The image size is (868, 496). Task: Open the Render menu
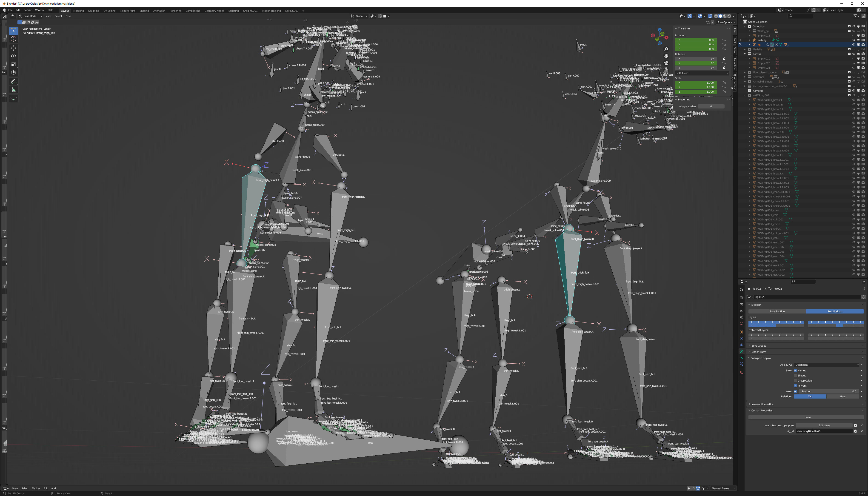[28, 10]
